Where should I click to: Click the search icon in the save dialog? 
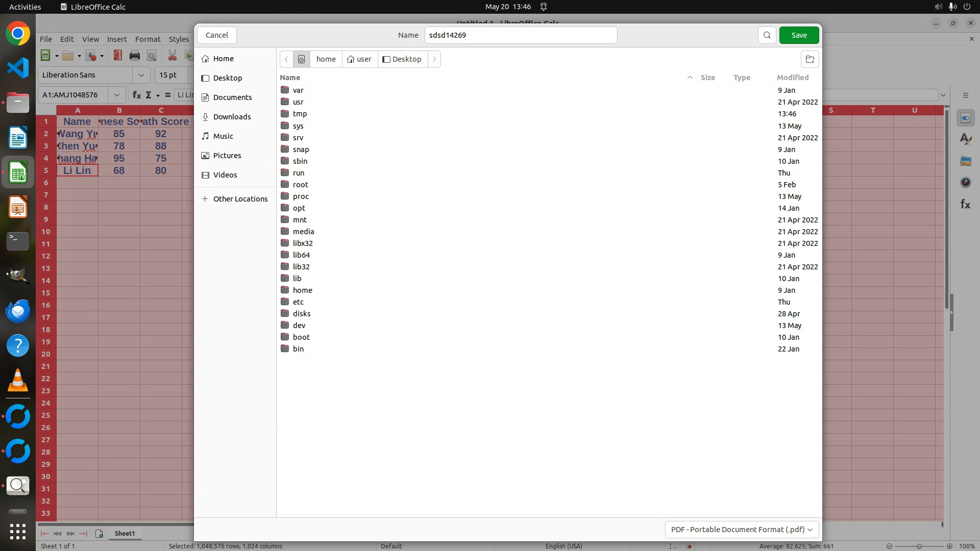click(767, 35)
